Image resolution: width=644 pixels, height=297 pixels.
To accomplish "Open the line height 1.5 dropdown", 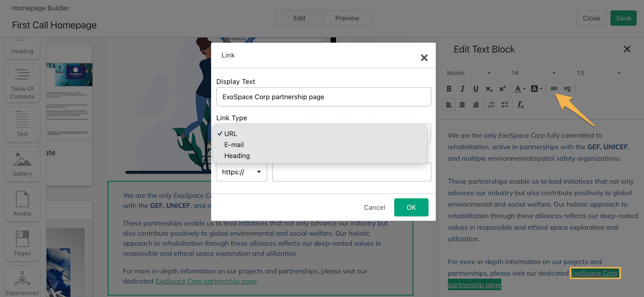I will 598,73.
